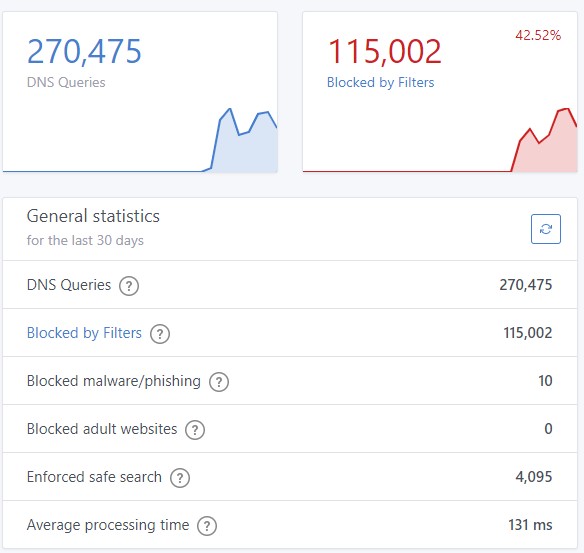Screen dimensions: 584x553
Task: Show help for Average processing time
Action: (x=207, y=526)
